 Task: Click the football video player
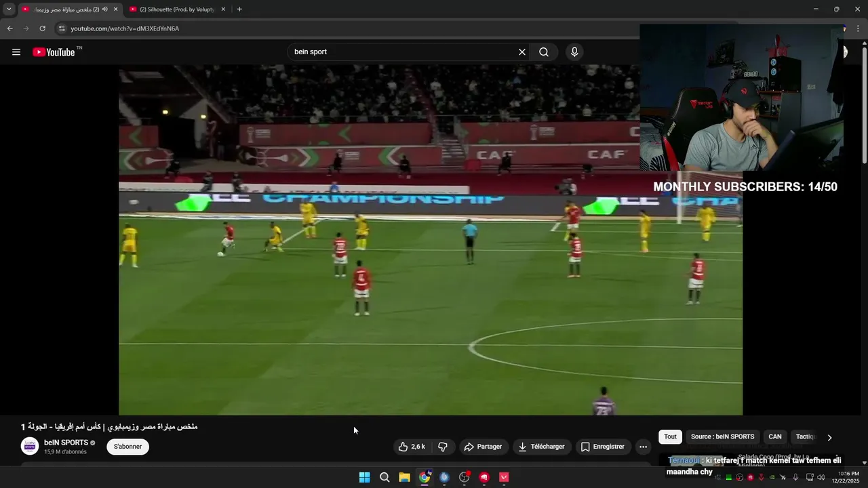[431, 240]
